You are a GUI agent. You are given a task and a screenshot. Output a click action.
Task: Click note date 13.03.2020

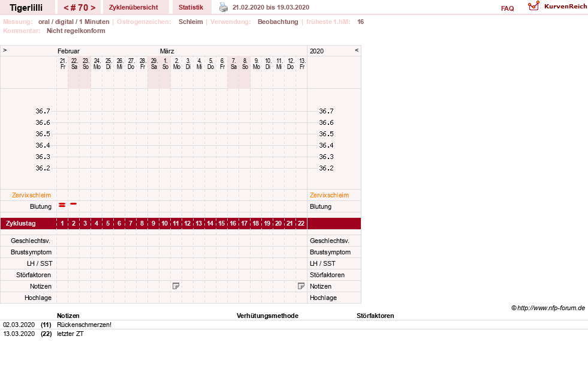pos(19,334)
